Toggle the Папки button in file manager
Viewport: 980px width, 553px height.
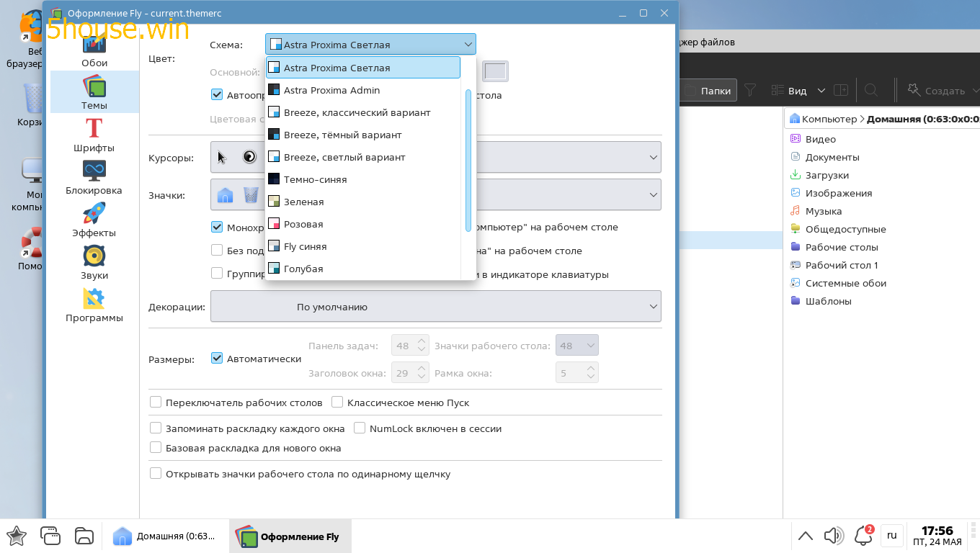[708, 91]
